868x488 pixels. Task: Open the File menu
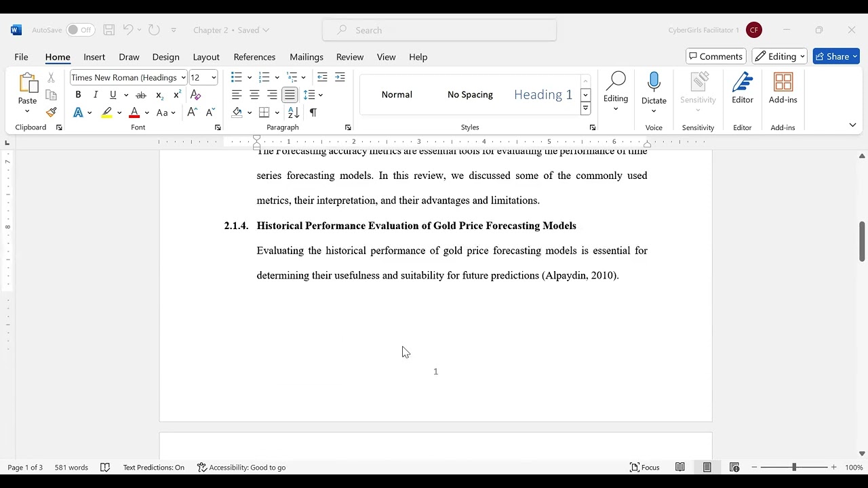click(21, 57)
